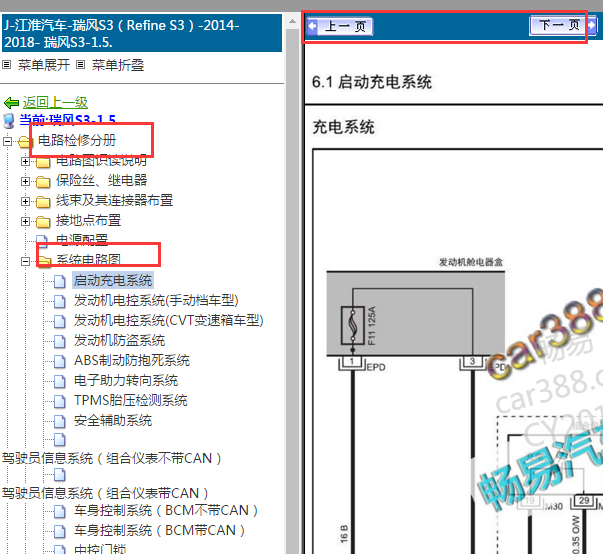The image size is (603, 554).
Task: Click page icon beside 安全辅助系统
Action: point(60,421)
